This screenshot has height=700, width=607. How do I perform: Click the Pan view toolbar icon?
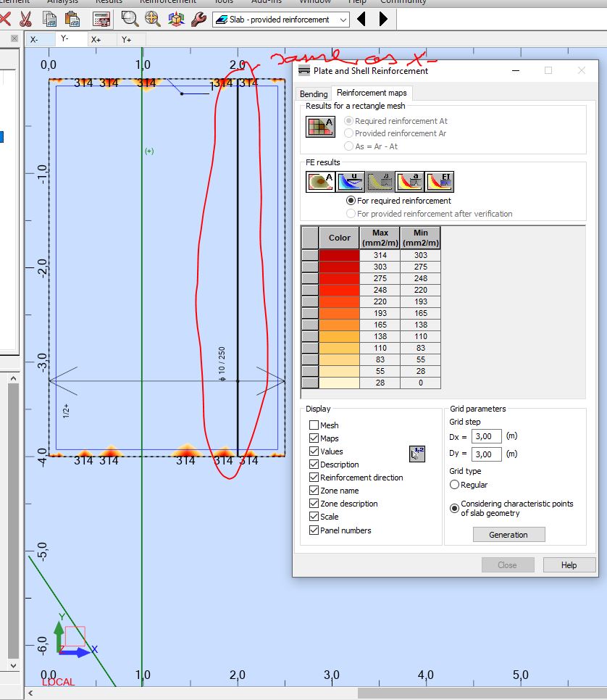151,19
